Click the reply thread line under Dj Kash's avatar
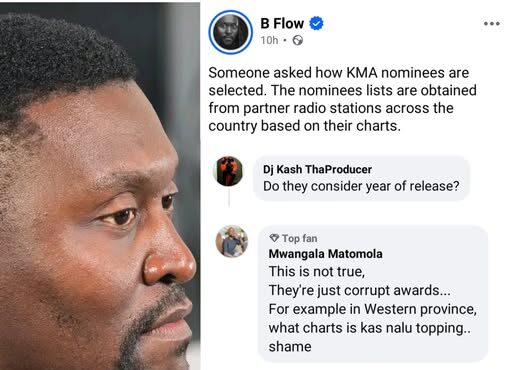The image size is (526, 370). tap(229, 197)
